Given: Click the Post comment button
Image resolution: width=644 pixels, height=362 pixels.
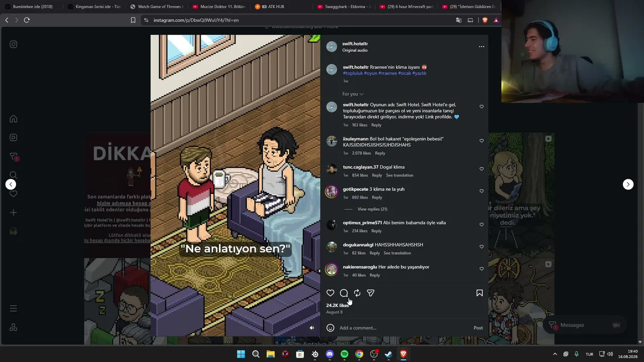Looking at the screenshot, I should tap(478, 328).
